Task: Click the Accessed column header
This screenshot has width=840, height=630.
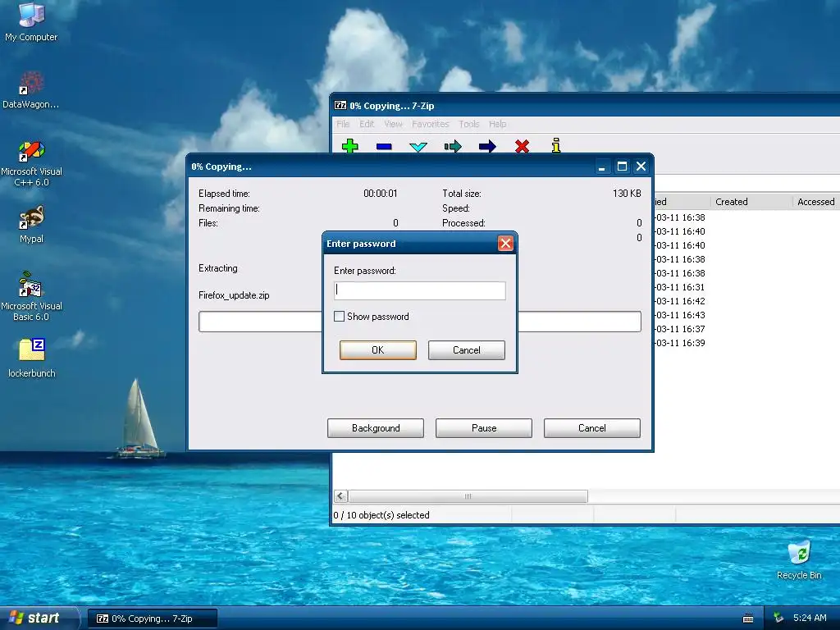Action: point(816,202)
